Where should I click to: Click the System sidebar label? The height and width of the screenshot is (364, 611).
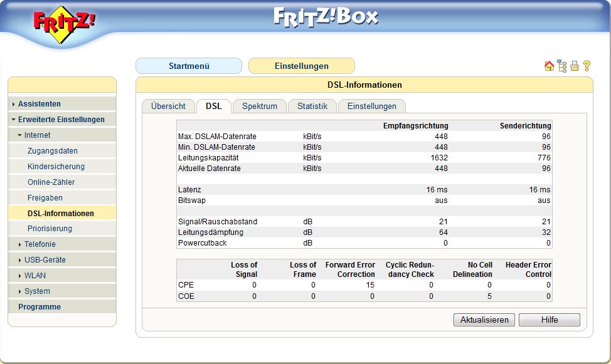(37, 291)
